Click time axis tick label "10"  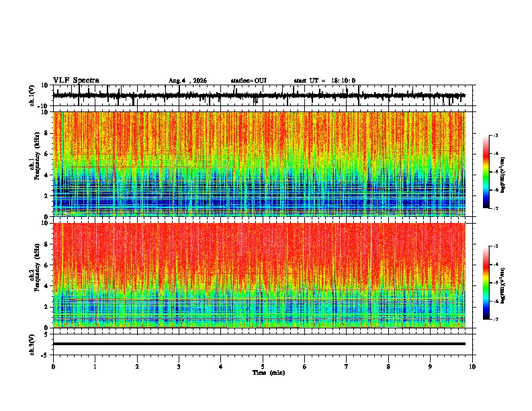coord(472,367)
